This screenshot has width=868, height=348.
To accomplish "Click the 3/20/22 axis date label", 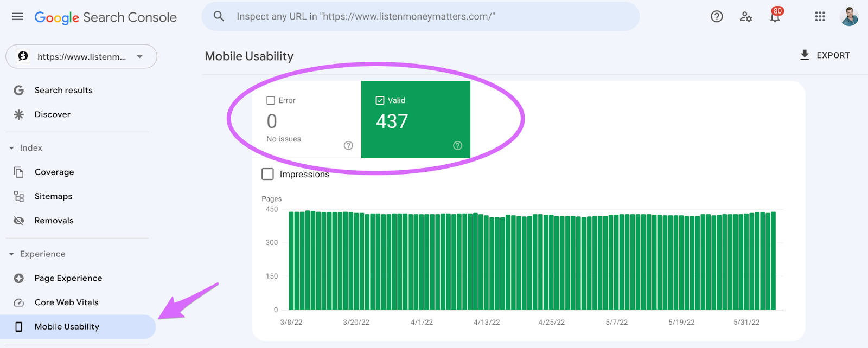I will [356, 322].
